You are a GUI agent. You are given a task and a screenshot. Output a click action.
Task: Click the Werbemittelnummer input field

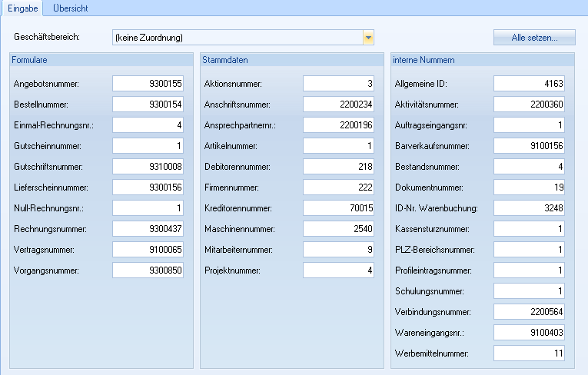[x=529, y=353]
